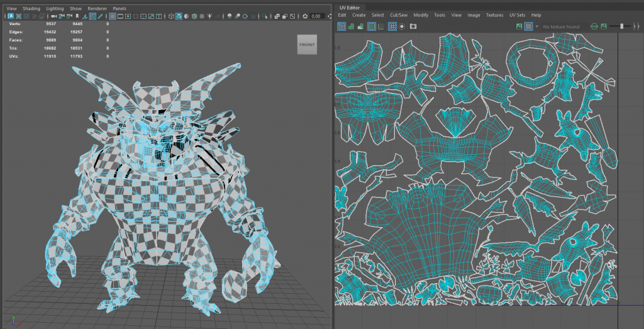Click the Exposure aperture icon
Screen dimensions: 644x329
pos(305,16)
